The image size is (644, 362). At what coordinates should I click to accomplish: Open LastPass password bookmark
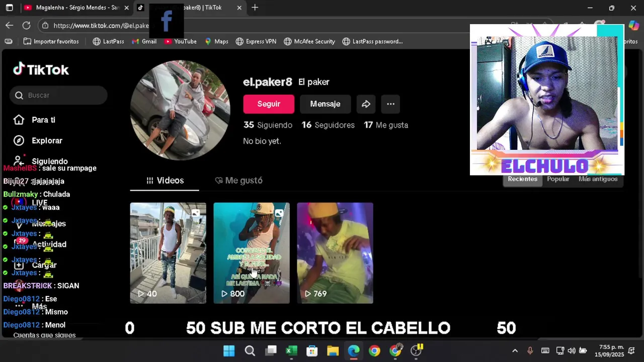372,41
